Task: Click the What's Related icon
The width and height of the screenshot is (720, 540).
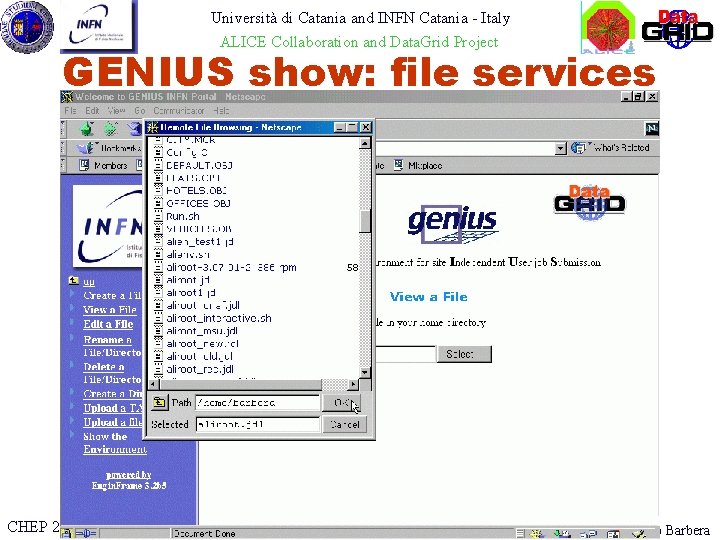Action: [x=578, y=148]
